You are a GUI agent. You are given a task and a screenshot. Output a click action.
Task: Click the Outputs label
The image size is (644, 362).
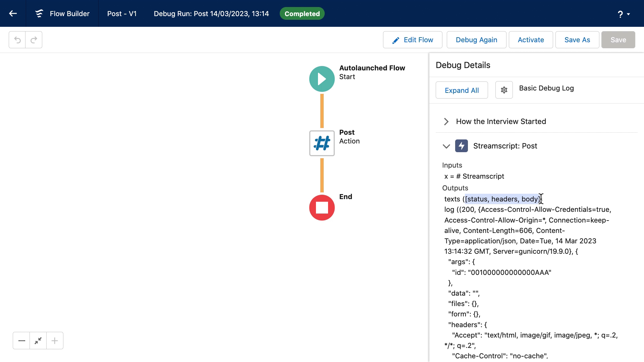[x=455, y=188]
